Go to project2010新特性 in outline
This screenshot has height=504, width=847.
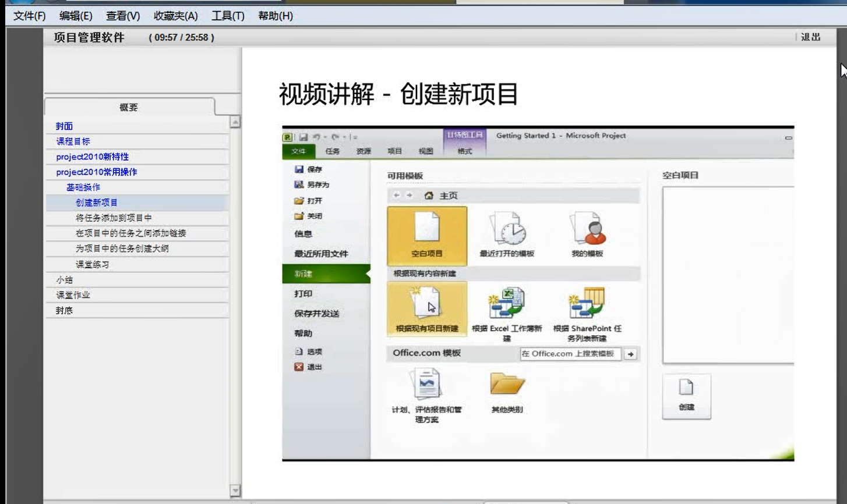click(x=93, y=157)
